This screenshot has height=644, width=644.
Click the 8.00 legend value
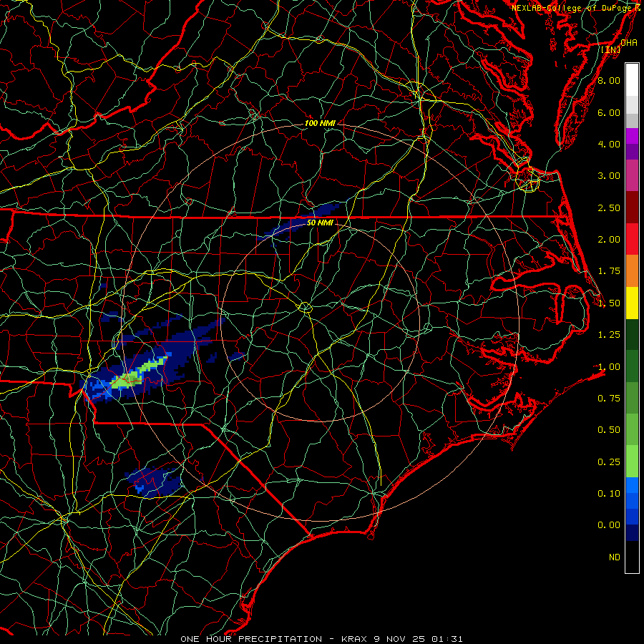pyautogui.click(x=609, y=80)
